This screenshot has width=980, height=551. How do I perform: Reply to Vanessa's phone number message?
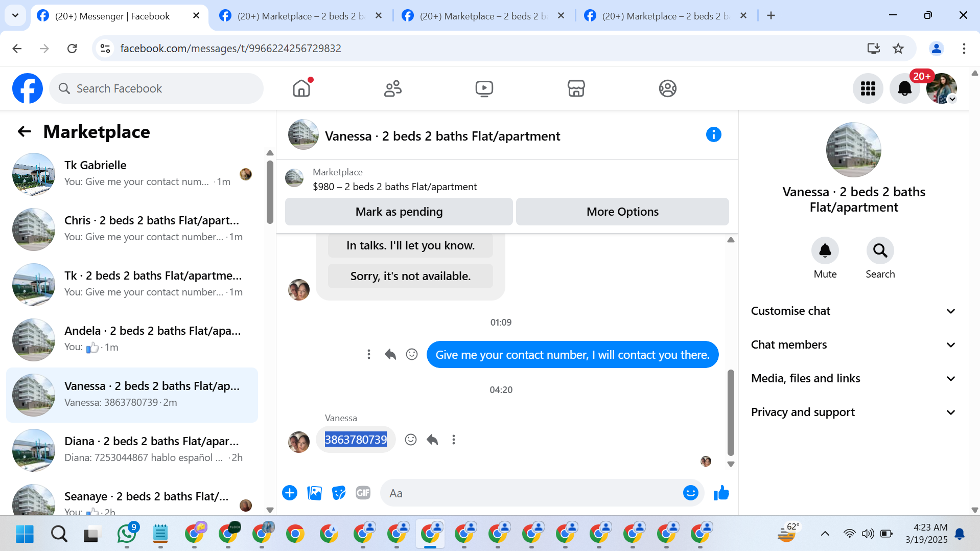(x=432, y=440)
